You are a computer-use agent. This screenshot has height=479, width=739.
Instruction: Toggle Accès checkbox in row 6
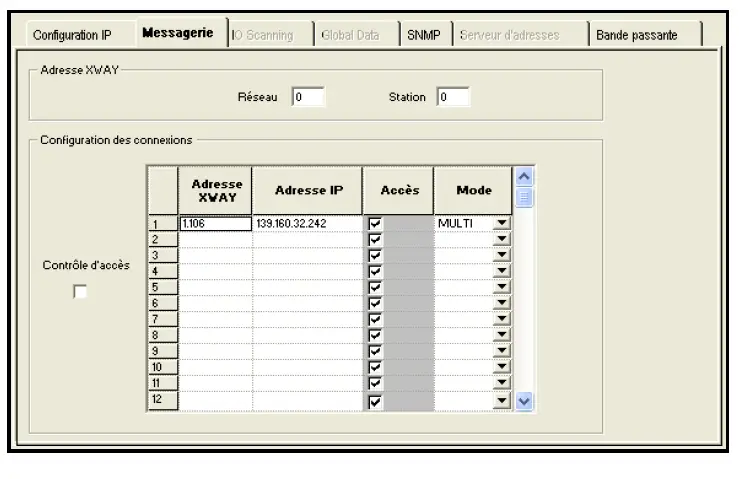coord(375,303)
